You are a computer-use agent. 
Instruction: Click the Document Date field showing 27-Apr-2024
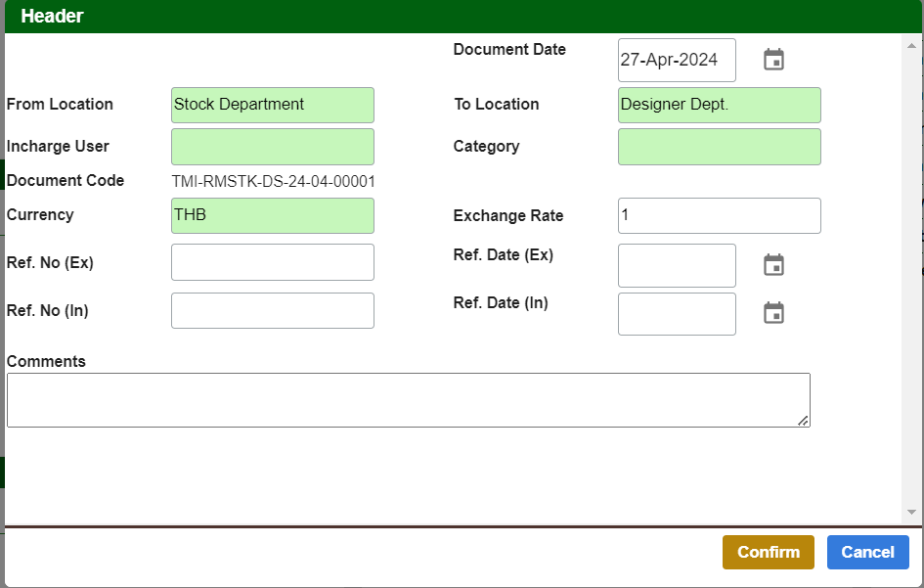tap(677, 60)
